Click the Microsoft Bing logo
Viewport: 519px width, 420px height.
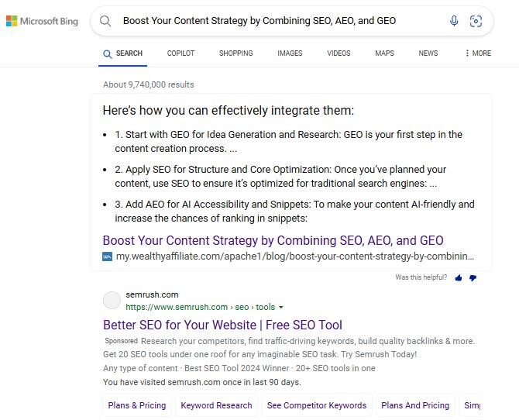tap(42, 21)
